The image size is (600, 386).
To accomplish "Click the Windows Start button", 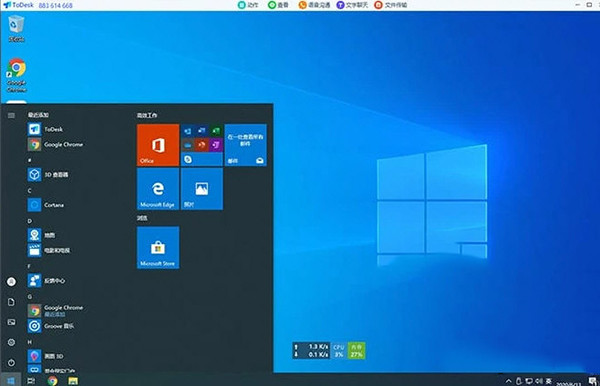I will click(10, 381).
